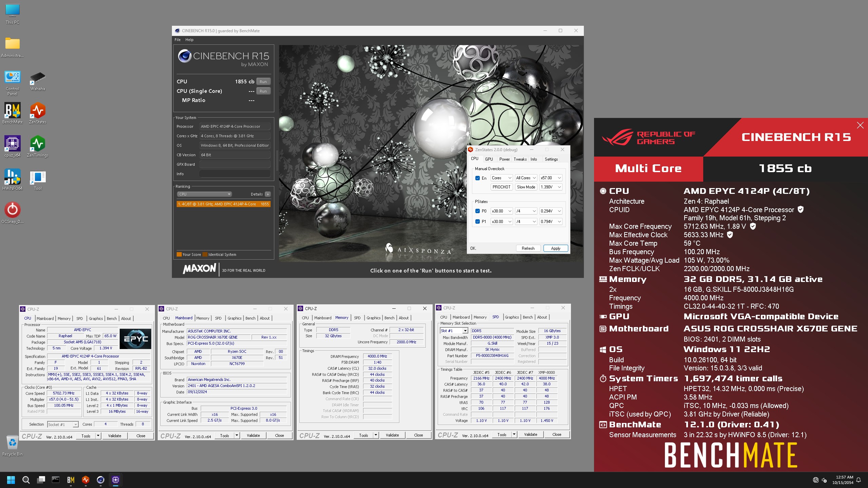Toggle the P1 PState checkbox
Screen dimensions: 868x488
477,221
